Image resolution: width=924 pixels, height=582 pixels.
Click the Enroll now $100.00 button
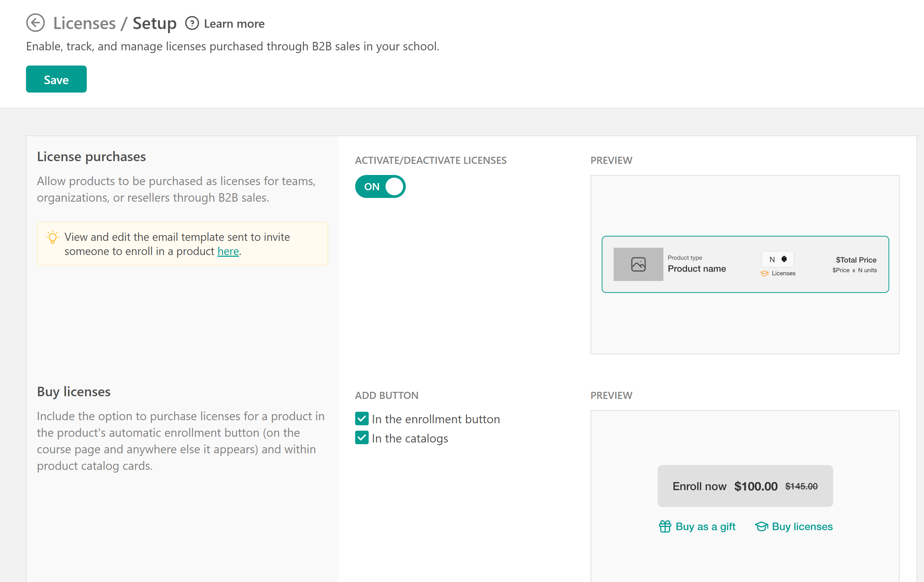point(745,486)
